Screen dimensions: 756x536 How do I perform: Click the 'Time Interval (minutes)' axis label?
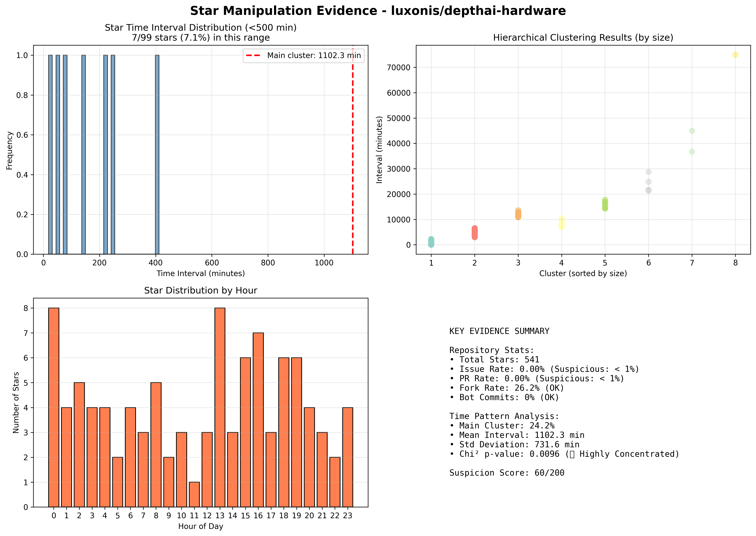(x=201, y=273)
